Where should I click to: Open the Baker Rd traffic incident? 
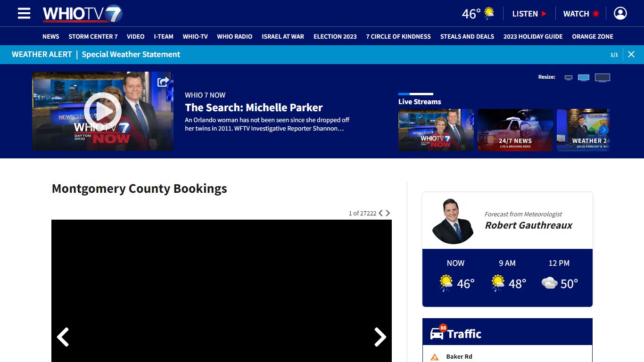459,356
